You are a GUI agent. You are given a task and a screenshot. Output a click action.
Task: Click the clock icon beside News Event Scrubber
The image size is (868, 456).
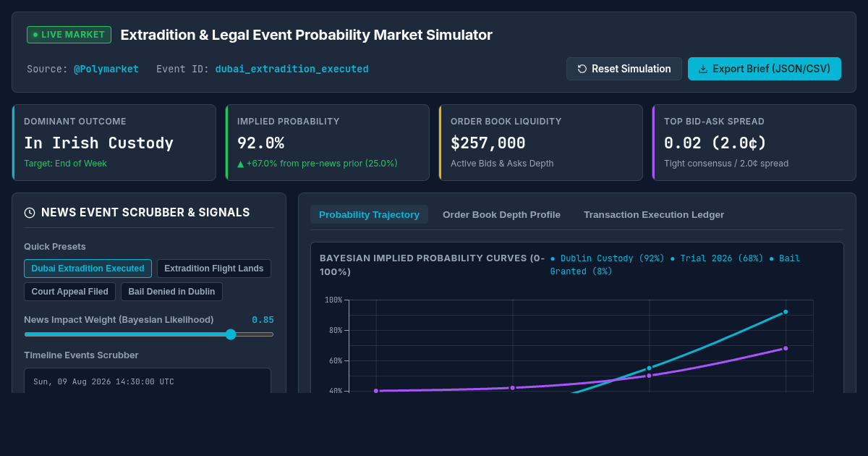pyautogui.click(x=30, y=213)
